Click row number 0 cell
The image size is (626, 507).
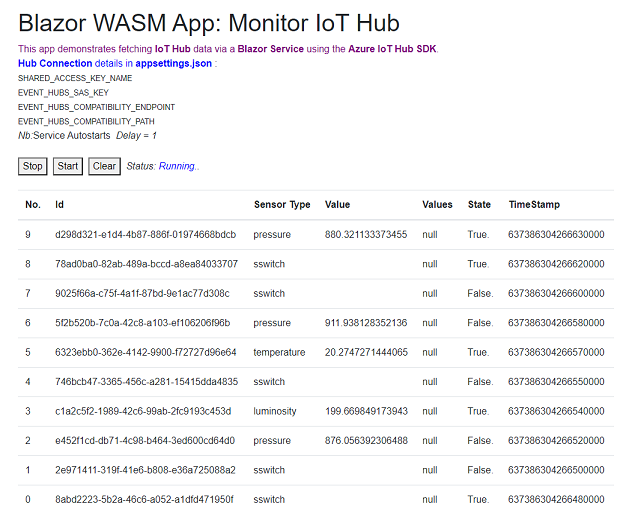pyautogui.click(x=28, y=499)
